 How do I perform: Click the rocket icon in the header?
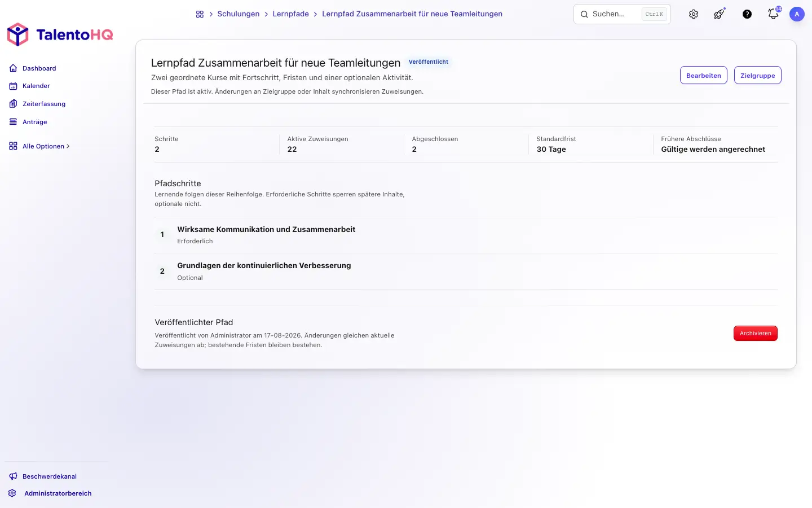tap(719, 14)
